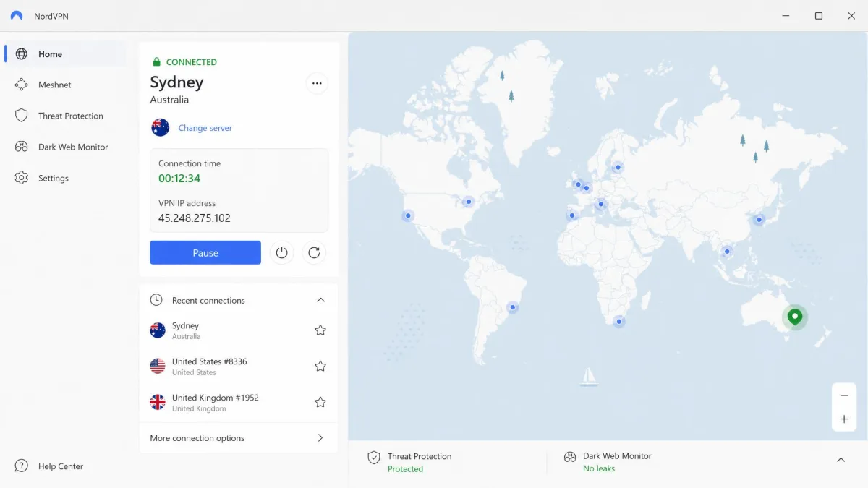Open Settings from the sidebar
This screenshot has width=868, height=488.
(64, 178)
